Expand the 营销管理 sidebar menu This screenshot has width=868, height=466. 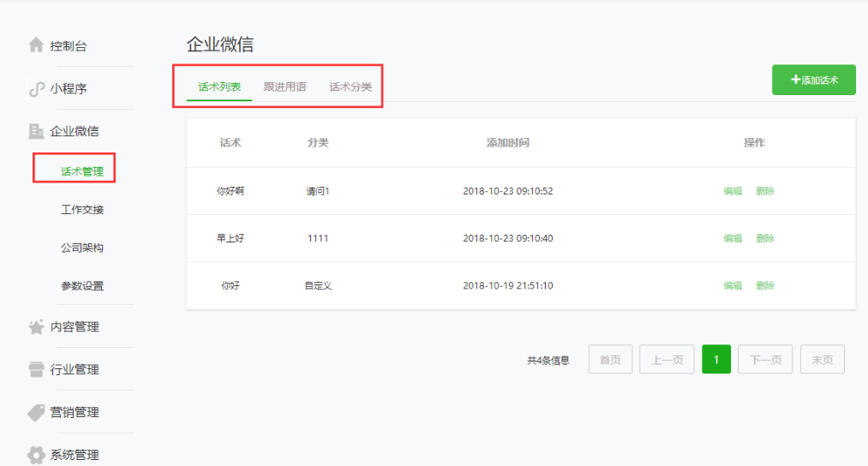pyautogui.click(x=75, y=412)
